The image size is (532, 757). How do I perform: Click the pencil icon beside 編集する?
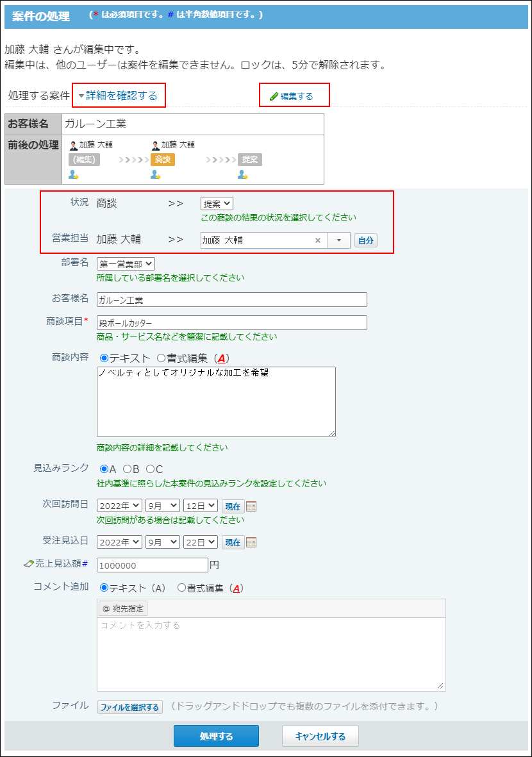click(x=274, y=97)
